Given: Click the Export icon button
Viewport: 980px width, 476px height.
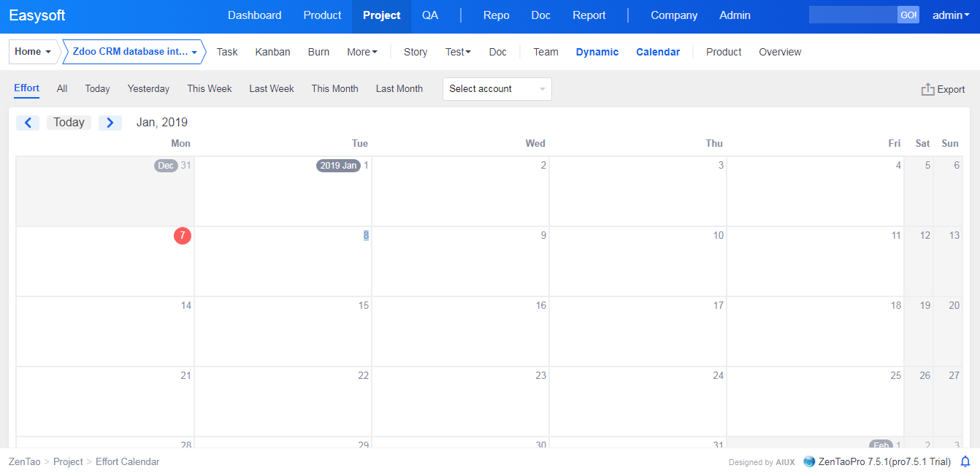Looking at the screenshot, I should pos(928,89).
